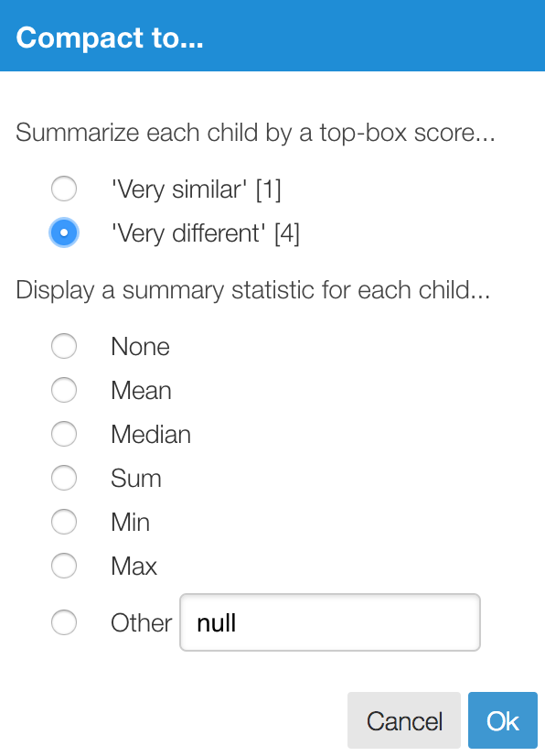Enable the Other radio button

[64, 622]
